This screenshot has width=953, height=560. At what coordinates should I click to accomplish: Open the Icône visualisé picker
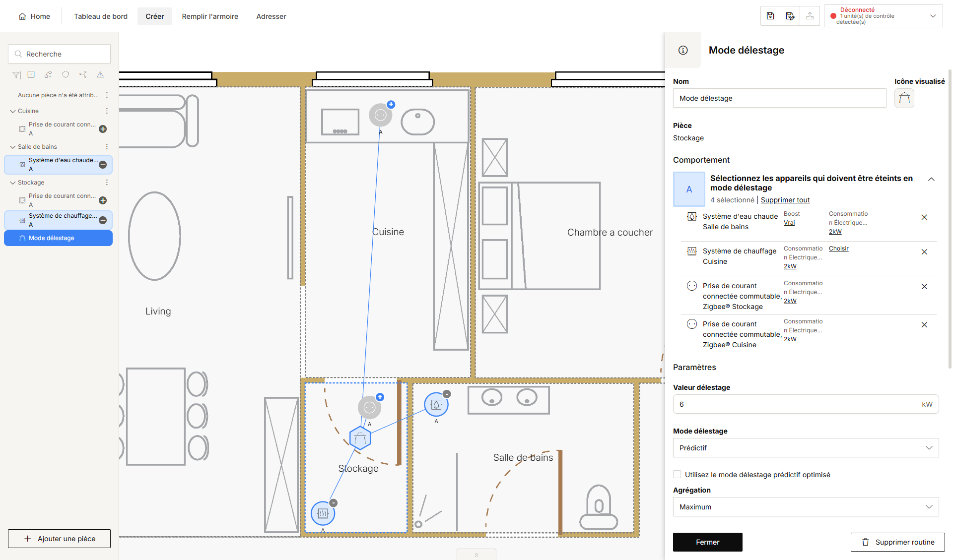point(904,98)
